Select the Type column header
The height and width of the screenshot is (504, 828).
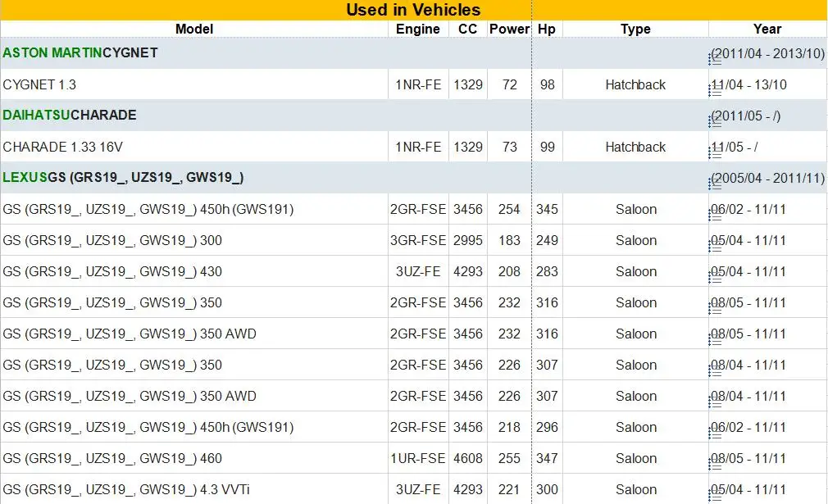click(x=635, y=29)
